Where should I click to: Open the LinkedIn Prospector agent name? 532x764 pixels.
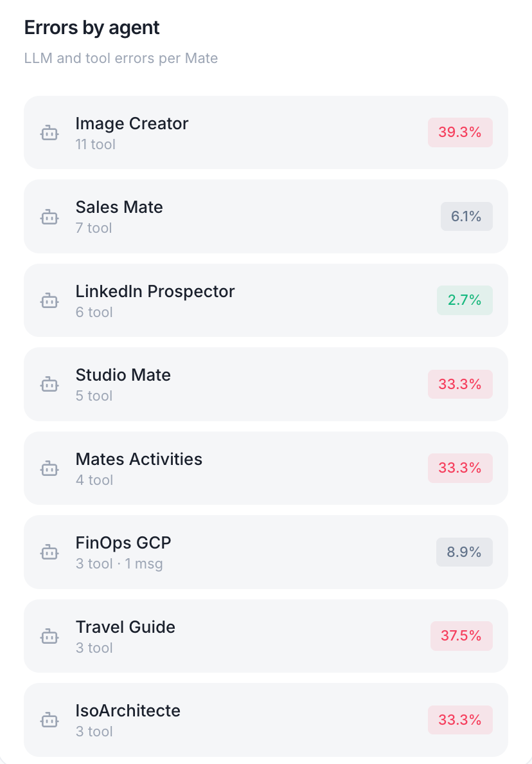coord(155,291)
